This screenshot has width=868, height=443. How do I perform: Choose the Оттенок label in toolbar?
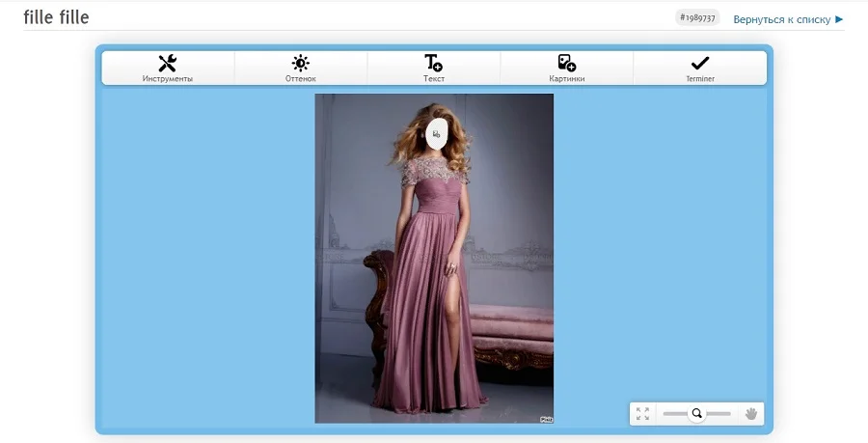pyautogui.click(x=301, y=78)
